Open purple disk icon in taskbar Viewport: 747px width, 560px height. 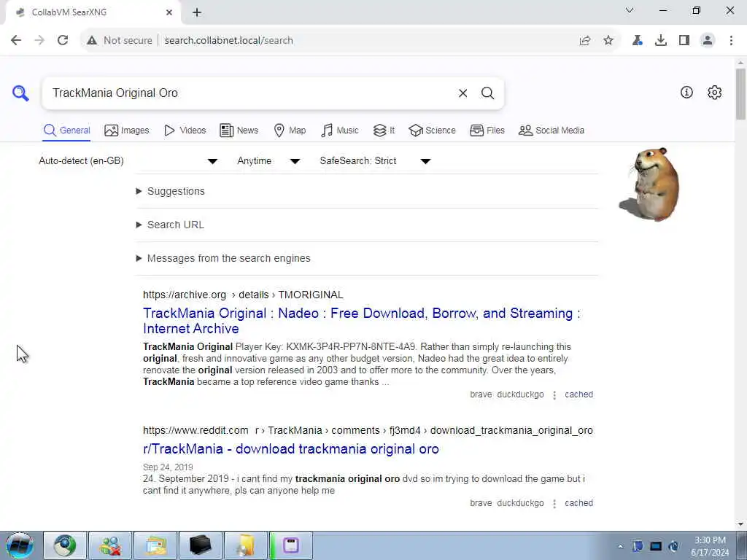[290, 545]
